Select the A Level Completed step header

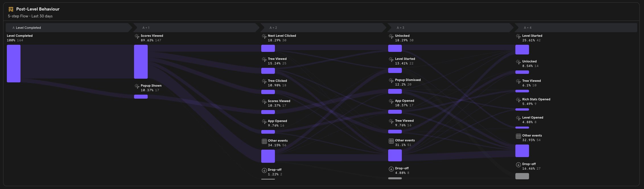pos(69,28)
